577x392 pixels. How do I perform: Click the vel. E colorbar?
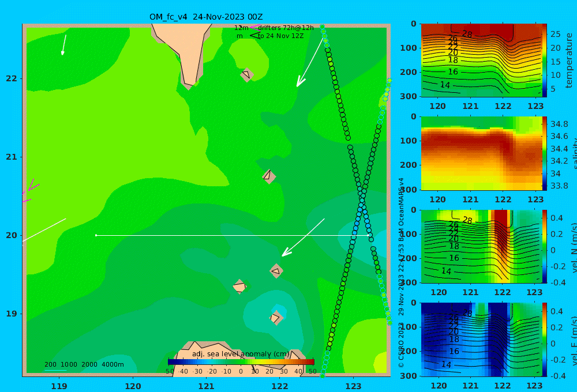pos(545,340)
